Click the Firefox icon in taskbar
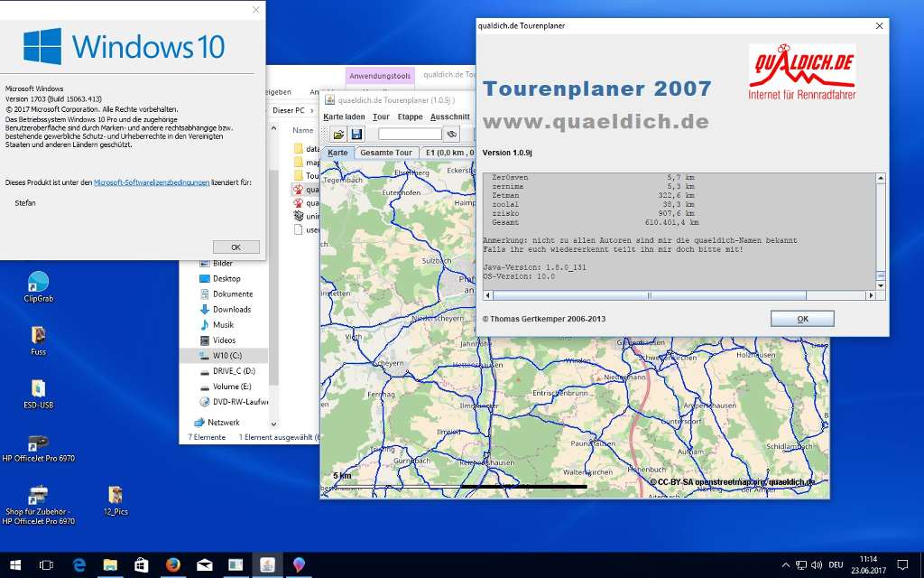The height and width of the screenshot is (578, 924). (172, 564)
